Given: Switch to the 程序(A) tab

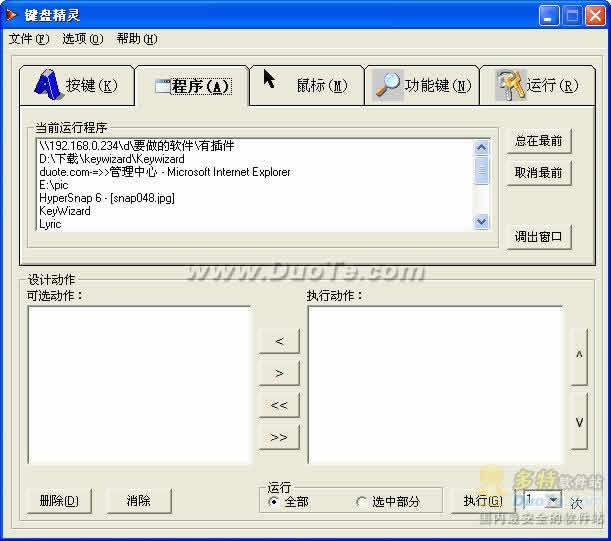Looking at the screenshot, I should click(x=192, y=86).
